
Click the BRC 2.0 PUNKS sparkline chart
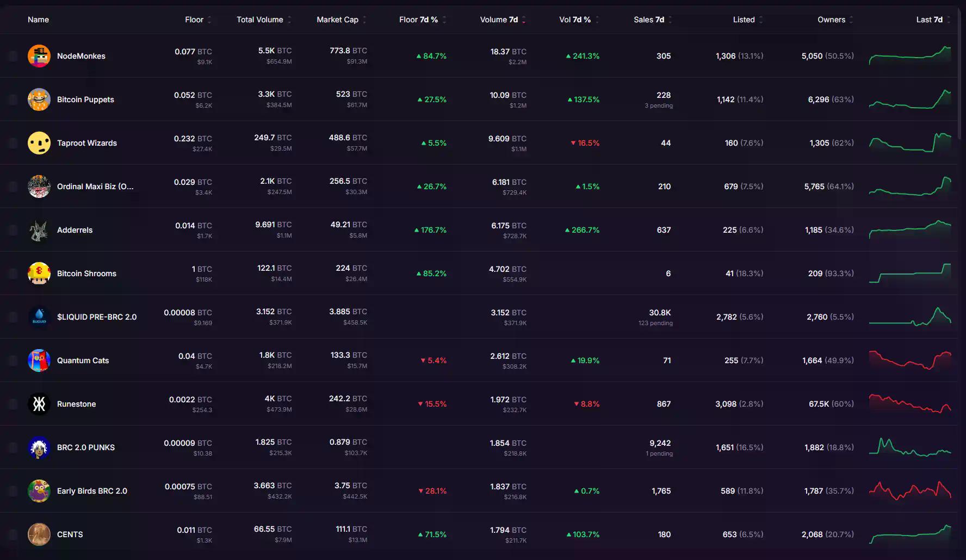click(910, 447)
